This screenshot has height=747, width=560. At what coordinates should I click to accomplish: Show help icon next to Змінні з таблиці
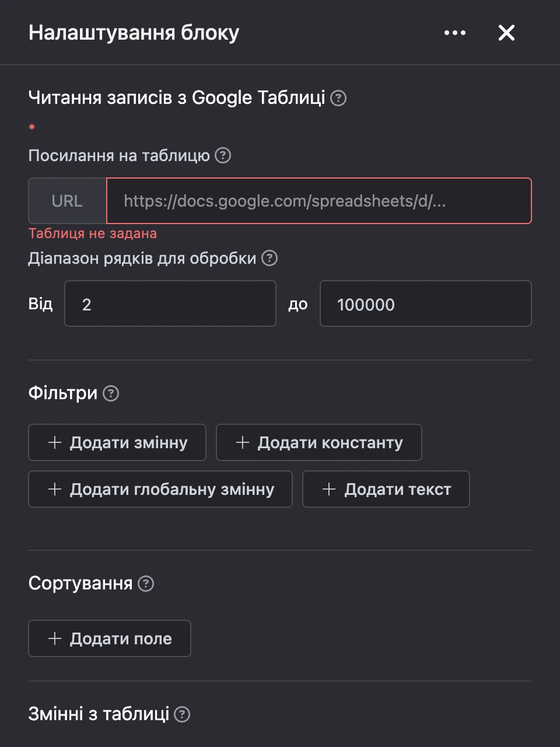coord(182,714)
